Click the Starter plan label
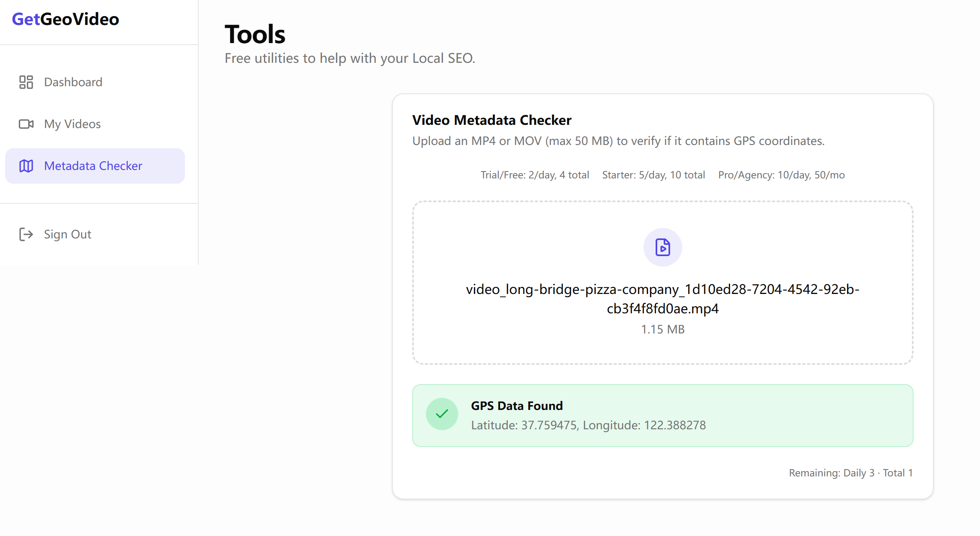980x536 pixels. pyautogui.click(x=653, y=175)
